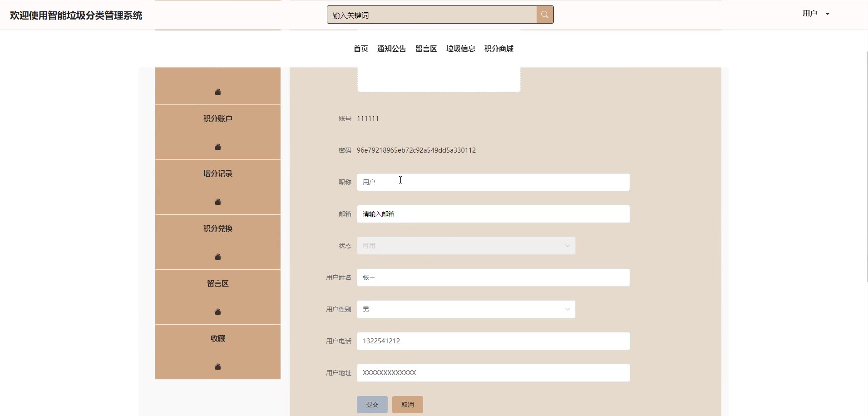Click the 昵称 input field

pyautogui.click(x=493, y=182)
